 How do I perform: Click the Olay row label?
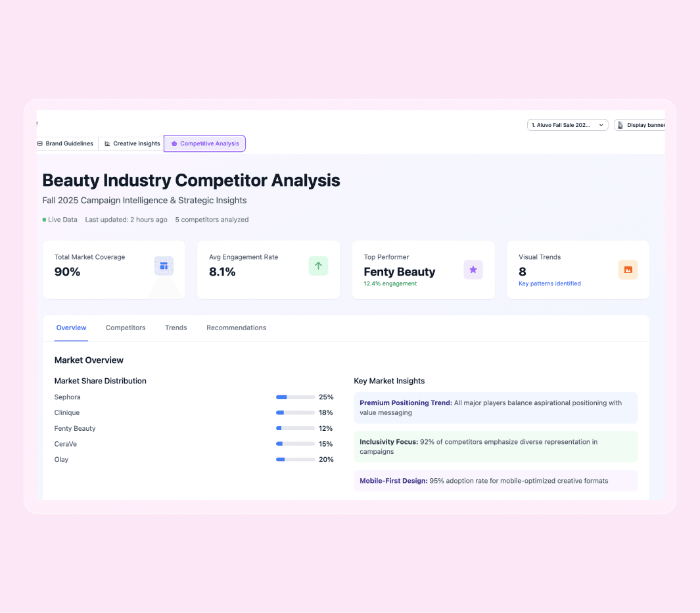click(x=61, y=460)
